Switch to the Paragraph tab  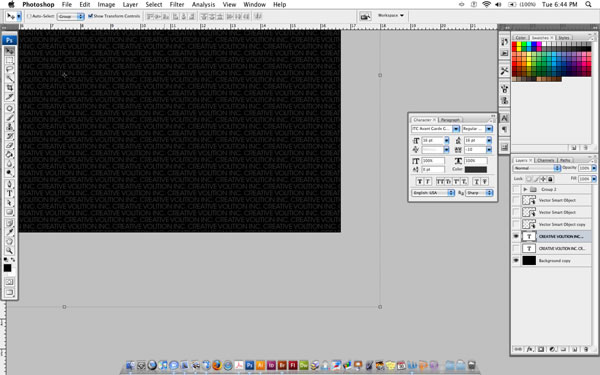click(450, 120)
